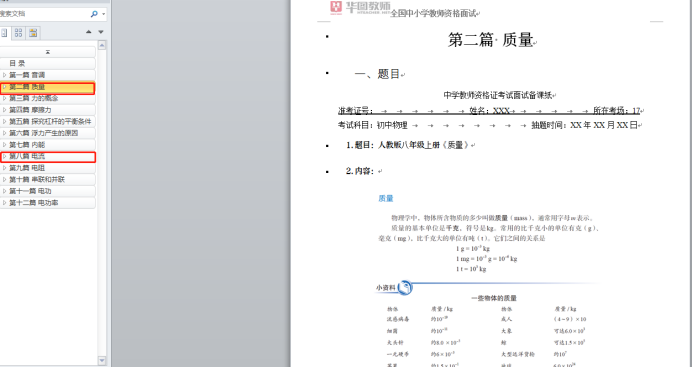Jump to document top in headings list

click(48, 52)
